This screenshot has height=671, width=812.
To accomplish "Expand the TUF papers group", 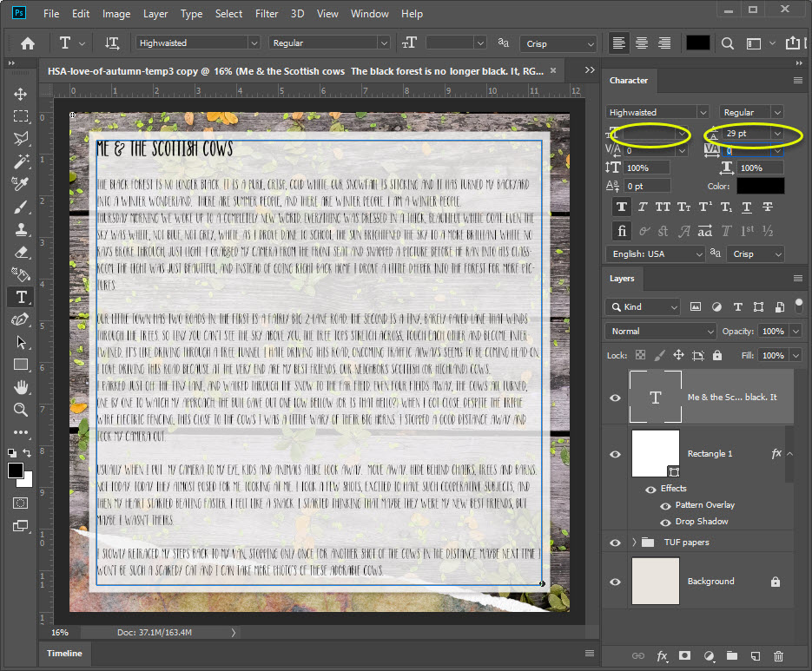I will tap(634, 543).
